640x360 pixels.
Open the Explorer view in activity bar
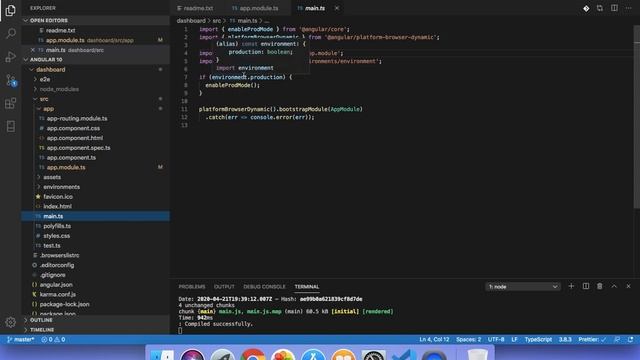(11, 10)
